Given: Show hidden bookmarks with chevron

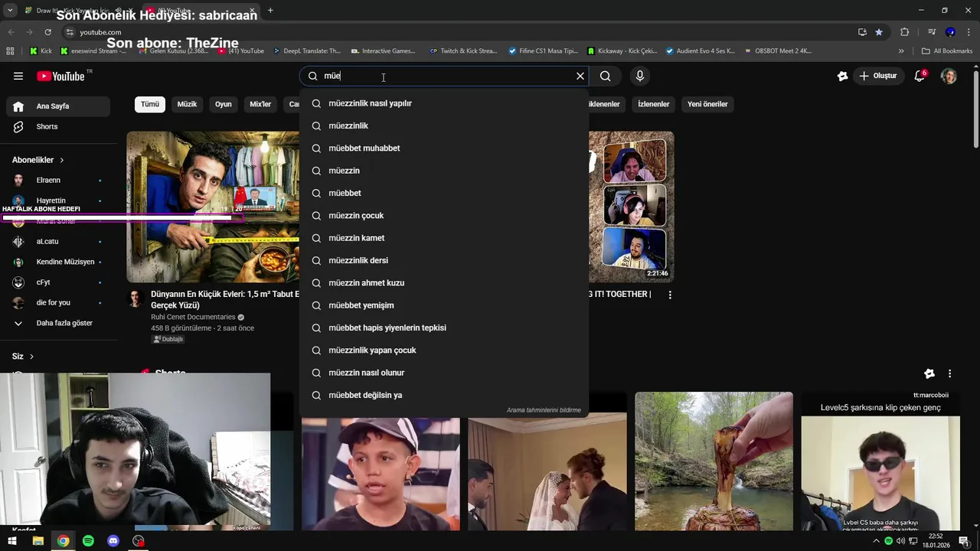Looking at the screenshot, I should (x=901, y=51).
